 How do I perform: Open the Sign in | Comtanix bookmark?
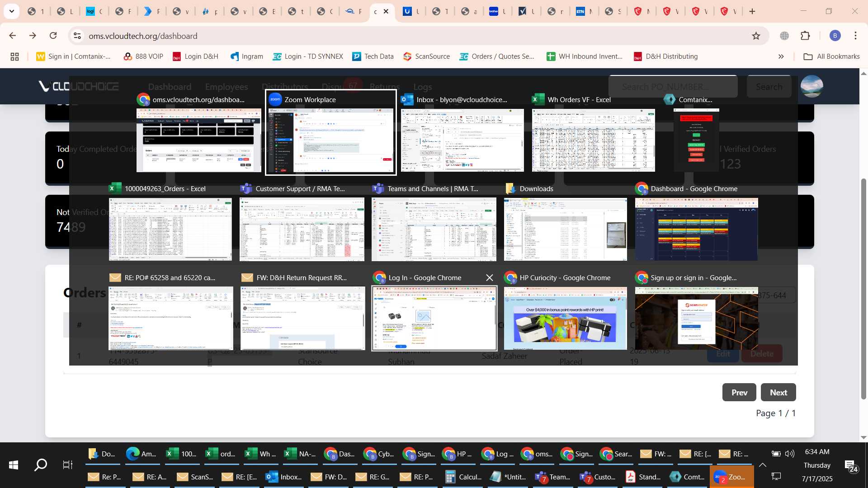tap(74, 56)
